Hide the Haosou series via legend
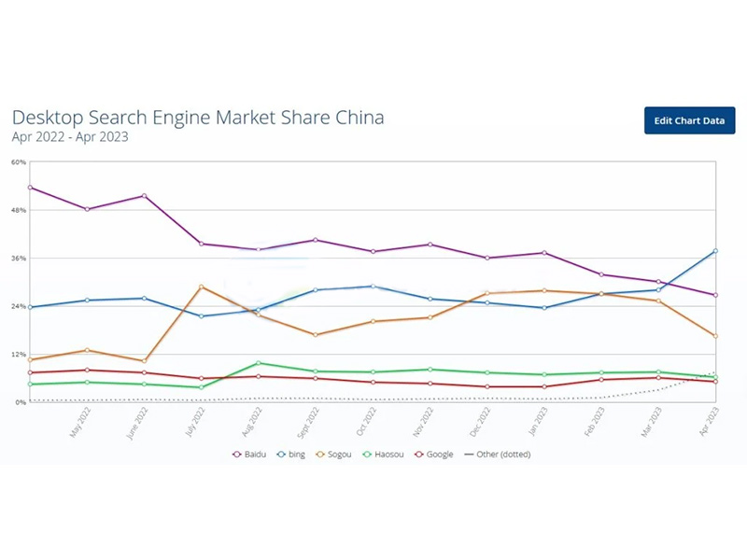Screen dimensions: 747x560 point(383,455)
